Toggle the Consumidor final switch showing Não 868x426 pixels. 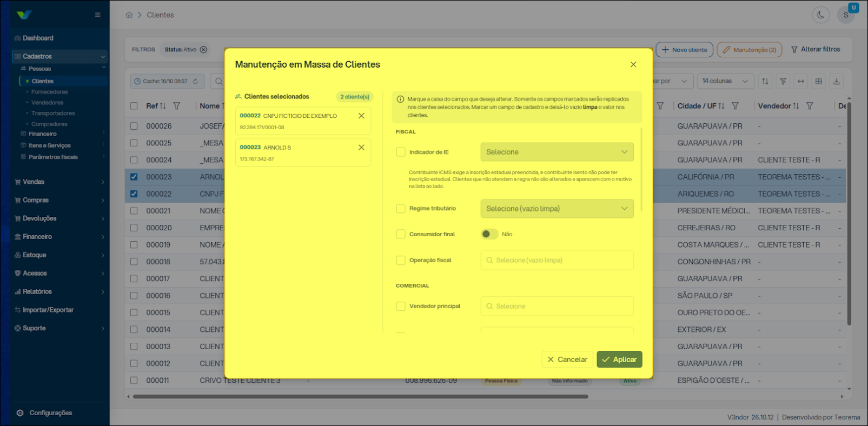coord(489,234)
